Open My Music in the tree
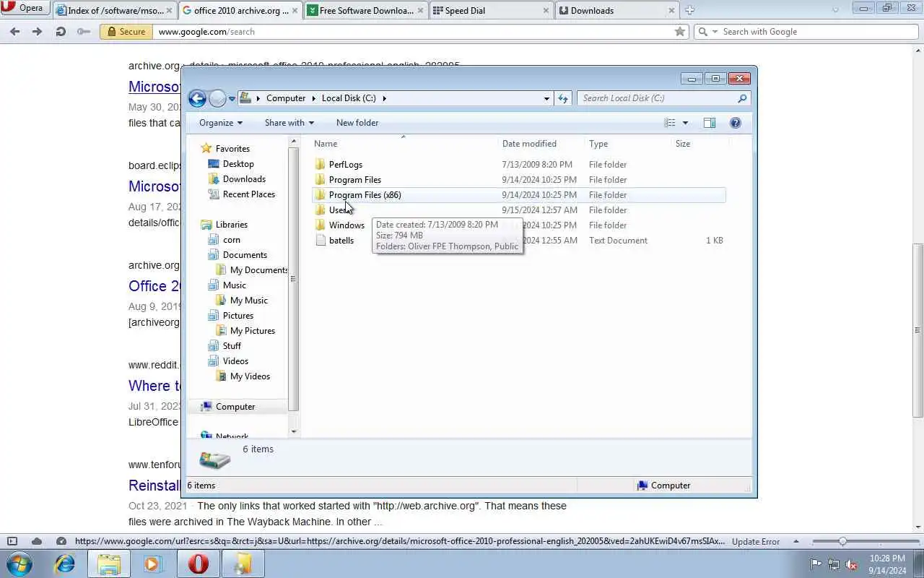This screenshot has height=578, width=924. click(x=249, y=301)
